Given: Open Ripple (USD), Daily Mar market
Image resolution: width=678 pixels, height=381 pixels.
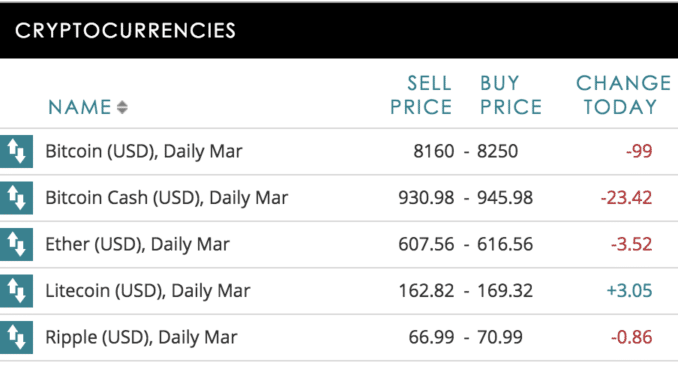Looking at the screenshot, I should (x=141, y=337).
